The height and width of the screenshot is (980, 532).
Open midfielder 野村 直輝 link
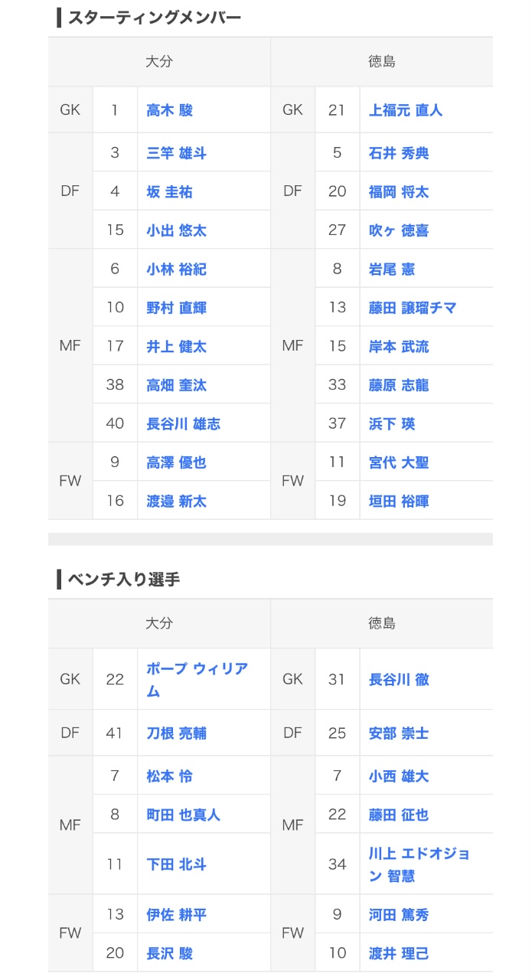176,308
